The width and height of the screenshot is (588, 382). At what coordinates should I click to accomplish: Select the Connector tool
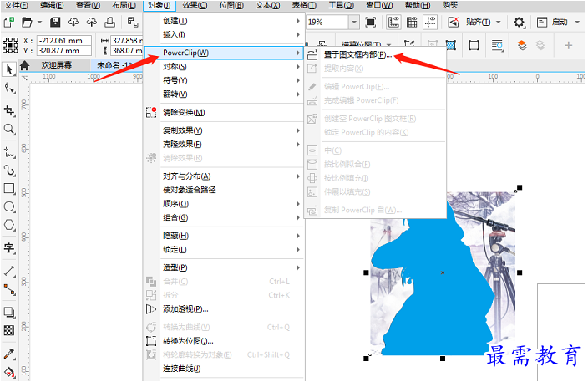(9, 289)
